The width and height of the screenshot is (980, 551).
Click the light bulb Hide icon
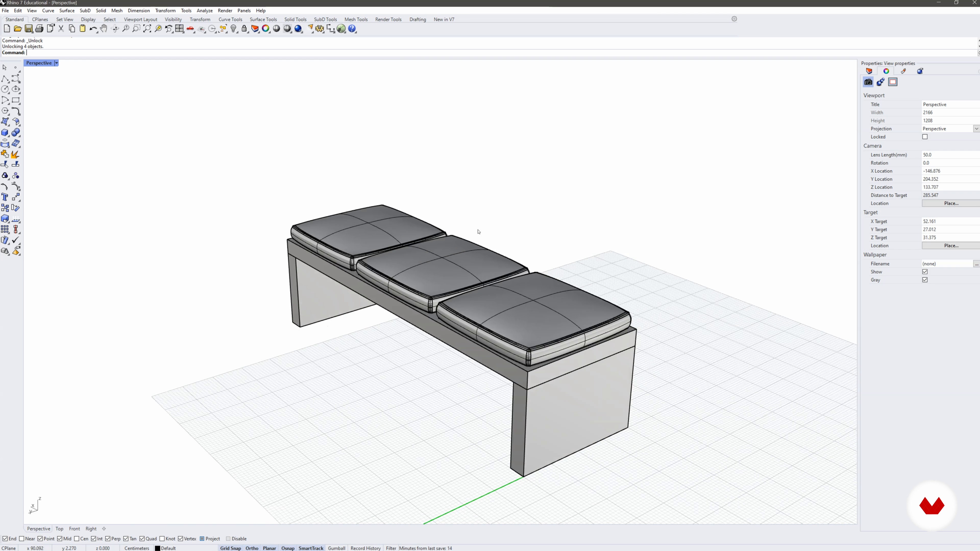234,29
